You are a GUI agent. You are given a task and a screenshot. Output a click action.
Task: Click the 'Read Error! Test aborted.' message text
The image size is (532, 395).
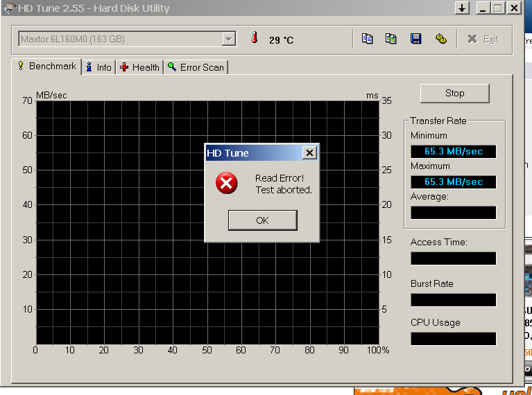[283, 184]
